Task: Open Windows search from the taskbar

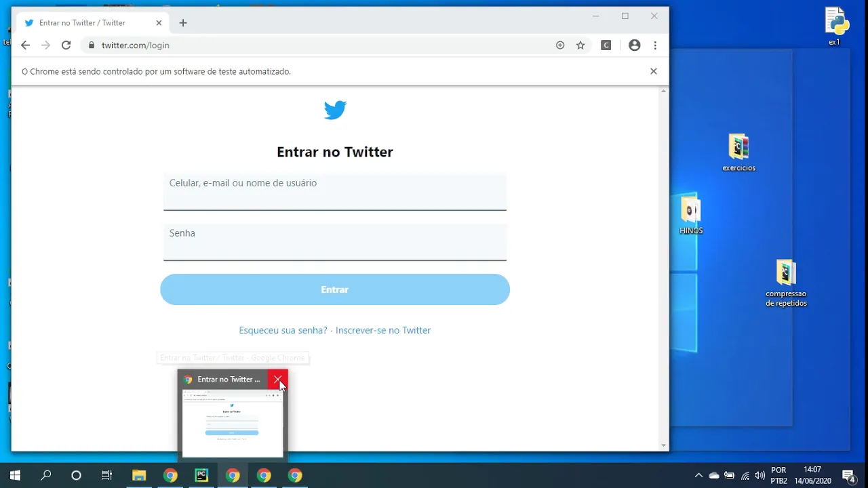Action: click(46, 475)
